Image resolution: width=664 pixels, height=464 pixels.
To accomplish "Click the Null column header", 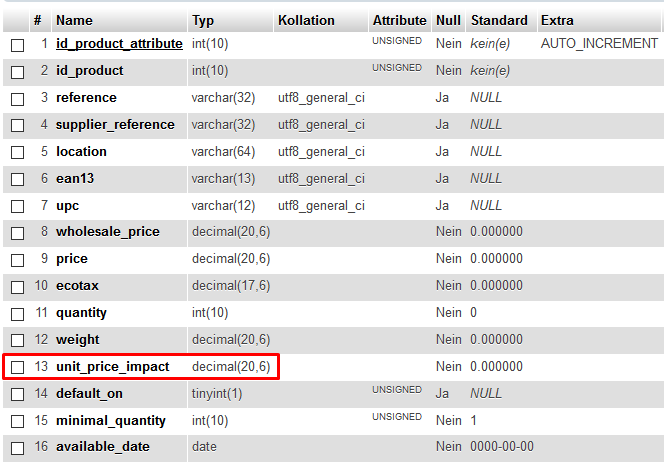I will click(x=448, y=20).
